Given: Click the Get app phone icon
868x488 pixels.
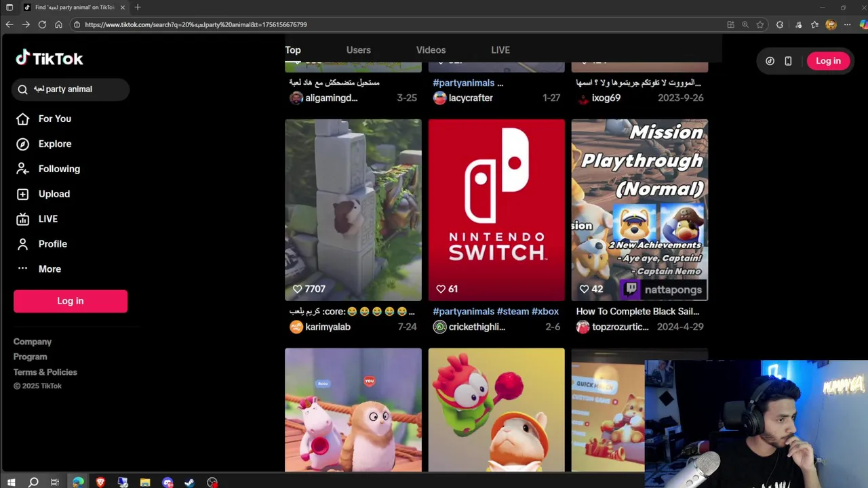Looking at the screenshot, I should click(788, 61).
